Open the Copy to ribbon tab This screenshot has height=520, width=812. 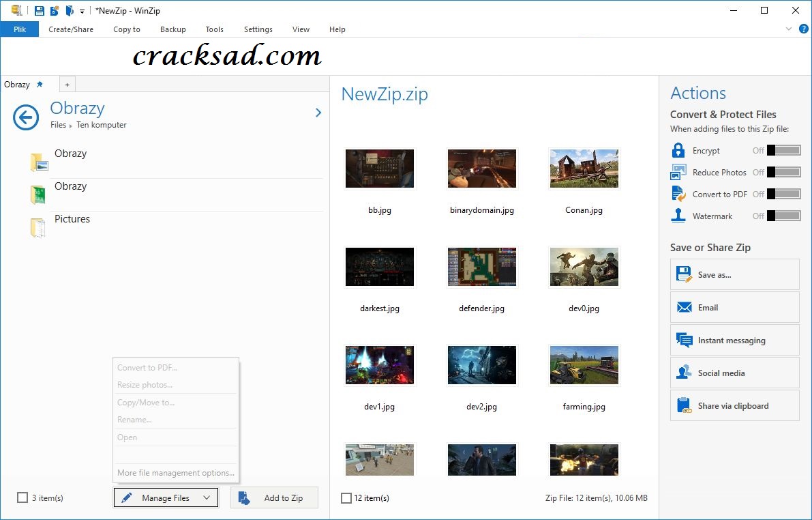pyautogui.click(x=127, y=29)
